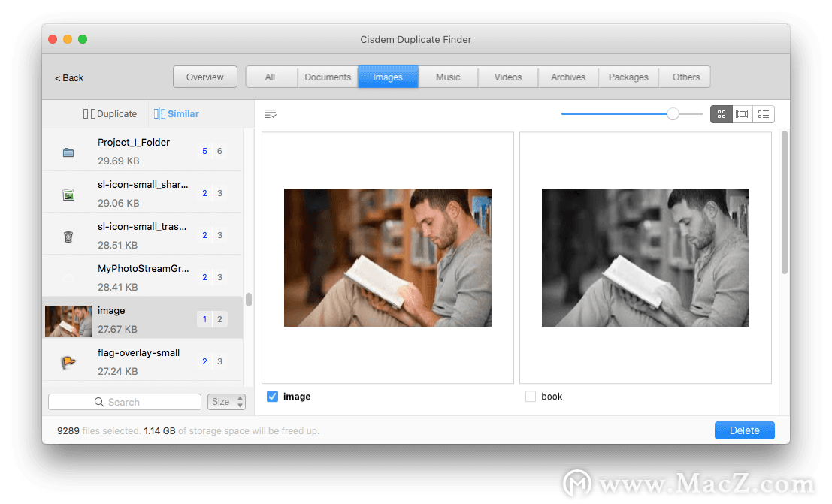Image resolution: width=832 pixels, height=504 pixels.
Task: Click the magnifier icon in Search field
Action: (x=99, y=402)
